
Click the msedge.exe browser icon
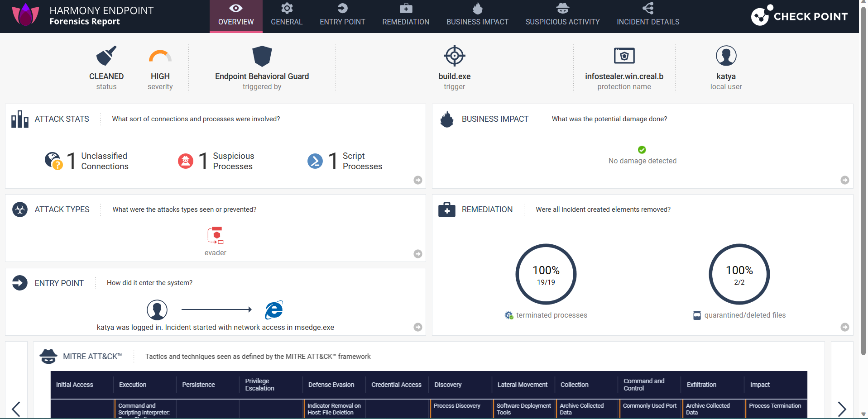pyautogui.click(x=274, y=310)
